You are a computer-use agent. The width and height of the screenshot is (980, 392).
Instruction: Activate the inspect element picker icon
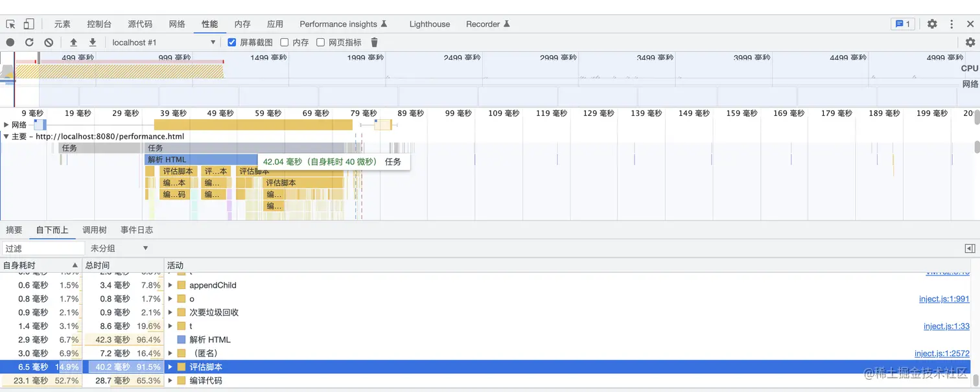click(10, 24)
